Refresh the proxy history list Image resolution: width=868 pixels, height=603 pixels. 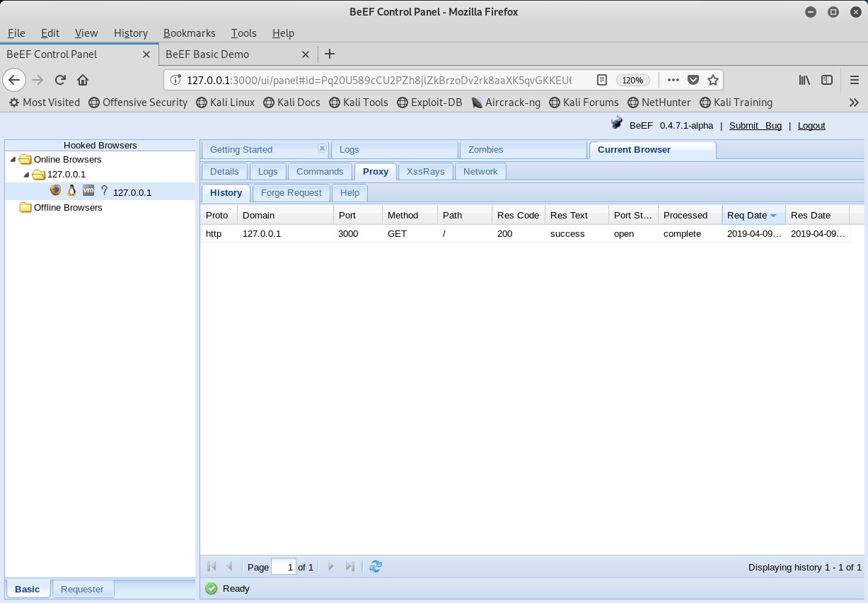click(376, 566)
